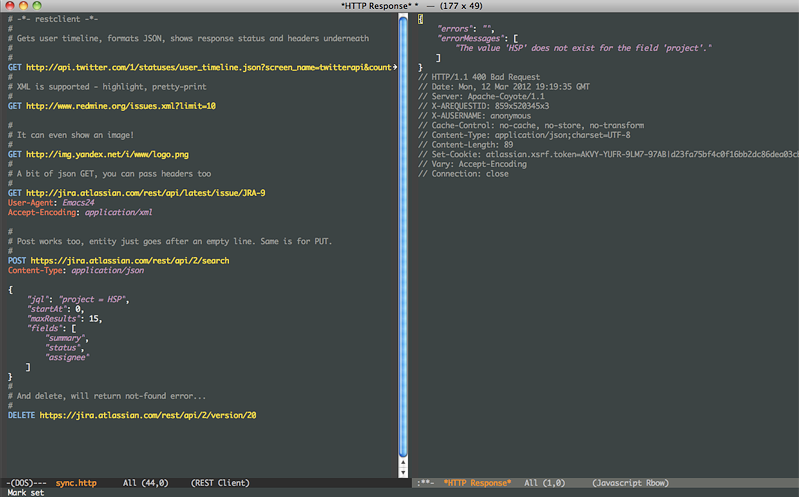Click the 'Server: Apache-Coyote/1.1' header
Screen dimensions: 799x497
point(482,96)
